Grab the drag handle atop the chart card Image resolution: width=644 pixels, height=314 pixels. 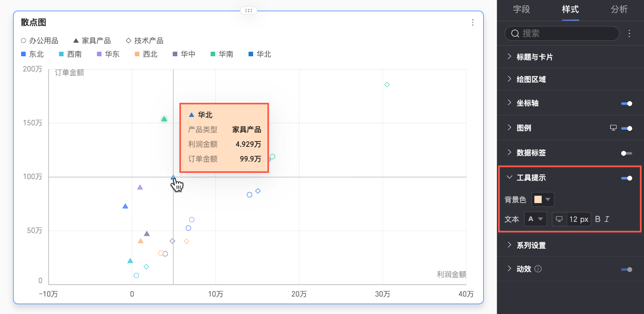click(249, 11)
